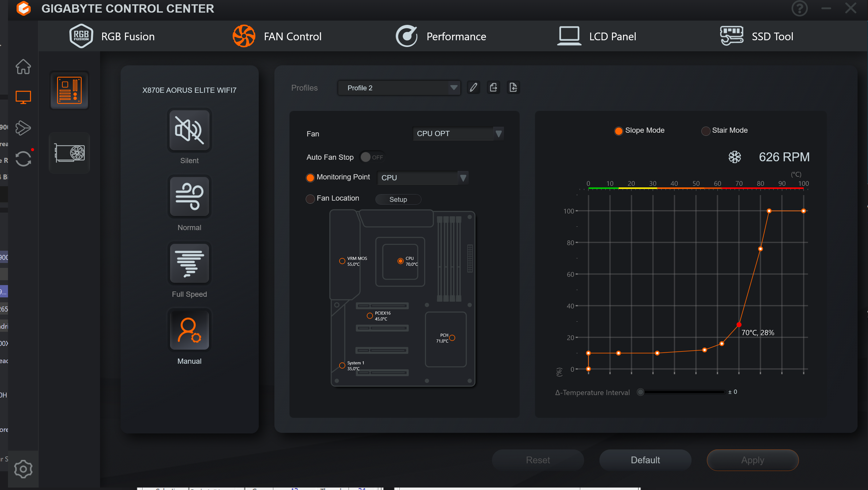Click the fan RPM snowflake icon

point(734,157)
